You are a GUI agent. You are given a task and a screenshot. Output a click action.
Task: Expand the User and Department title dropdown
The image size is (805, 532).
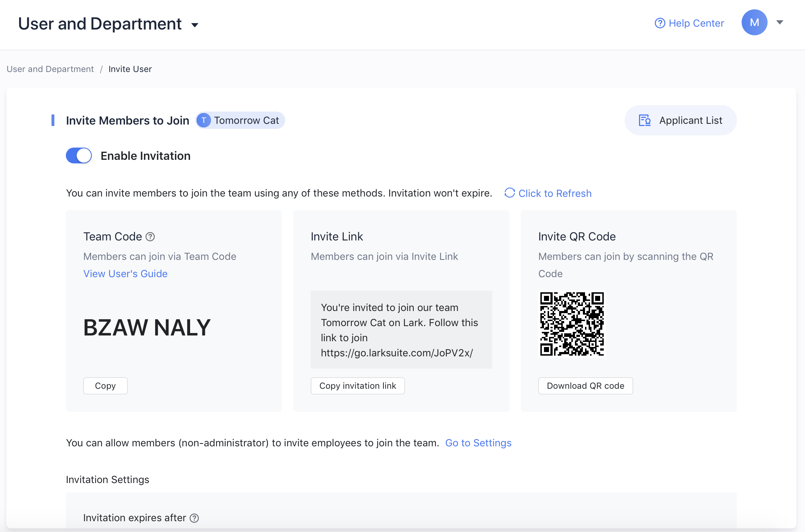(x=195, y=25)
